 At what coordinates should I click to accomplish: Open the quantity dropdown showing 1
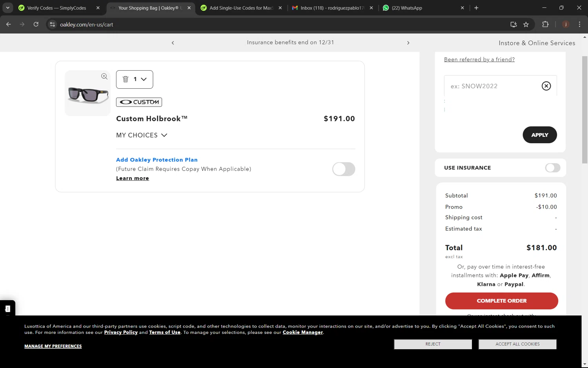pyautogui.click(x=140, y=79)
